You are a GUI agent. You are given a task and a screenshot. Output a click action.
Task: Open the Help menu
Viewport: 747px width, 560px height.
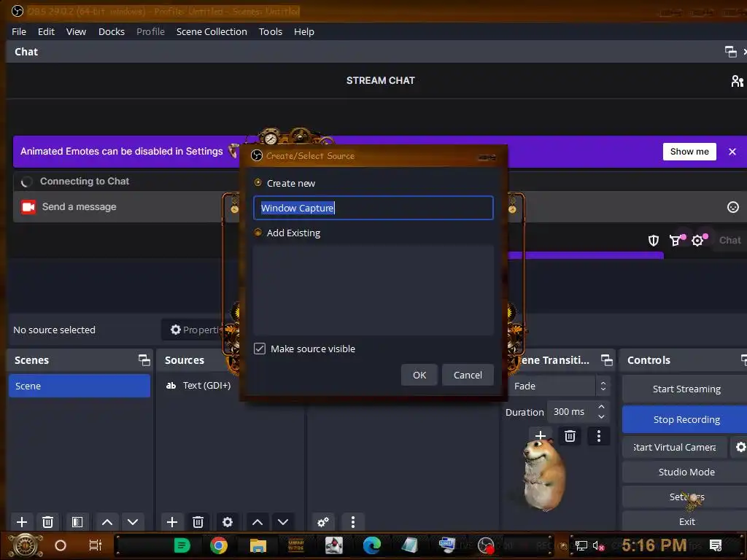[x=304, y=31]
